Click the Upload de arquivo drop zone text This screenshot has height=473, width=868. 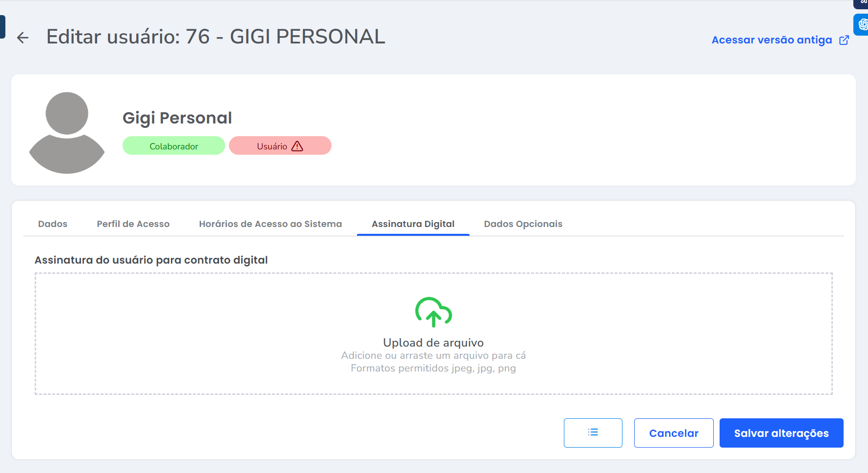434,343
